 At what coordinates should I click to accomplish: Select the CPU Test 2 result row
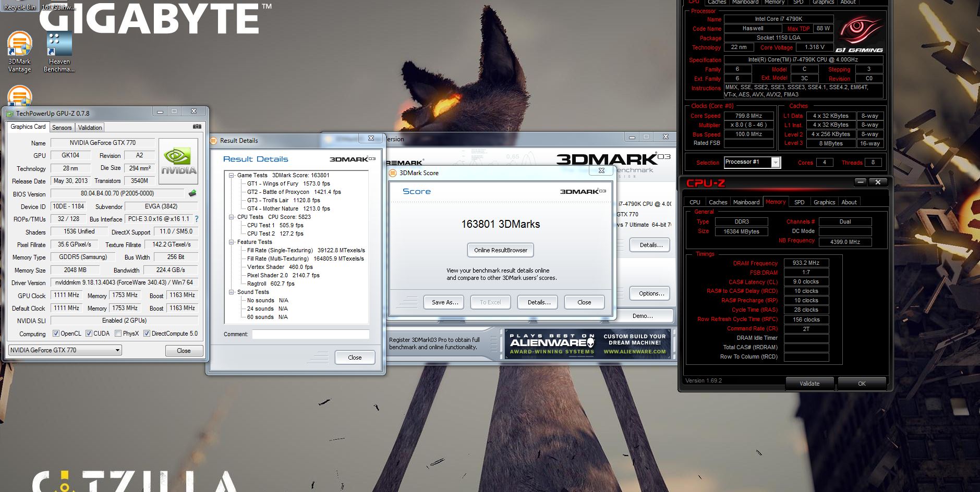(275, 234)
